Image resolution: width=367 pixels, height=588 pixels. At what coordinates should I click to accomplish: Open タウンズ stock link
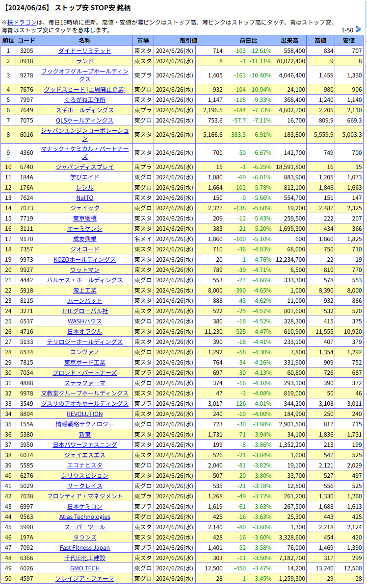click(84, 537)
